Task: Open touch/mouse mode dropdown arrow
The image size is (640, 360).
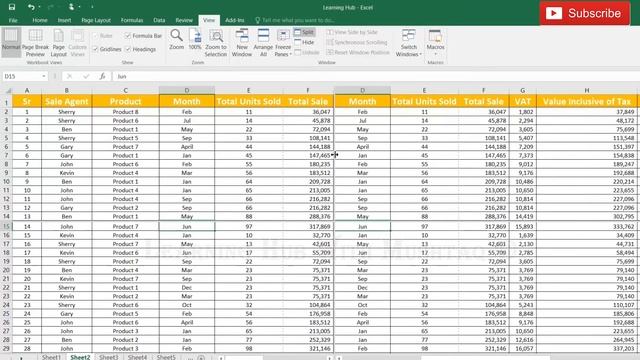Action: [79, 7]
